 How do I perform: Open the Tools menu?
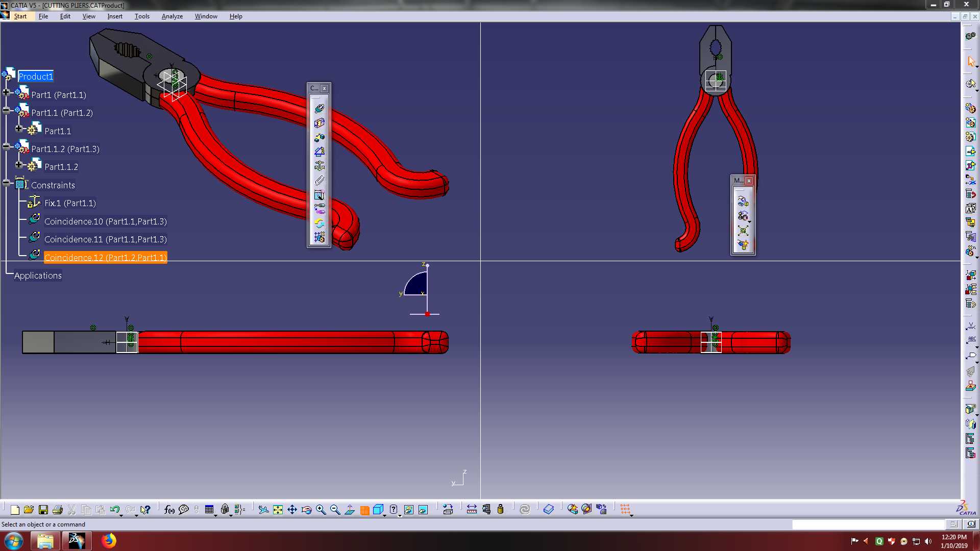click(142, 16)
